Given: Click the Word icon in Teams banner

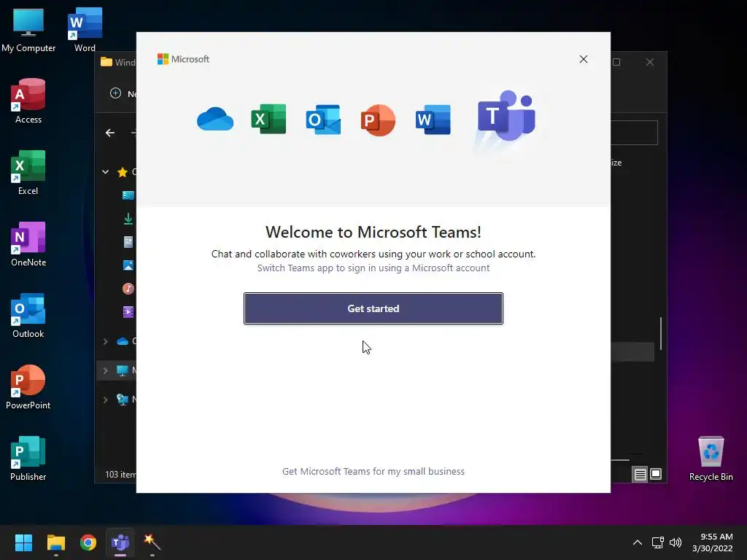Looking at the screenshot, I should [x=433, y=120].
